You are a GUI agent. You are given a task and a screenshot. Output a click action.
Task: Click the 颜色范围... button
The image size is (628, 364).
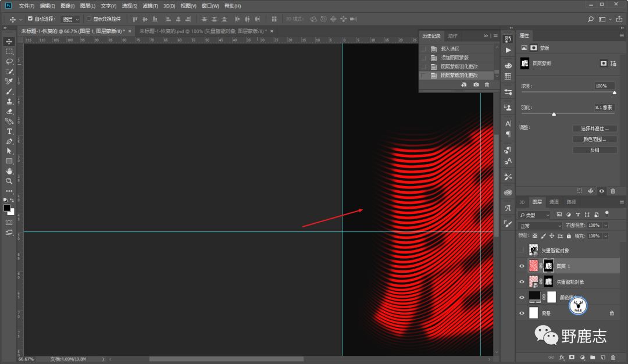pos(594,139)
